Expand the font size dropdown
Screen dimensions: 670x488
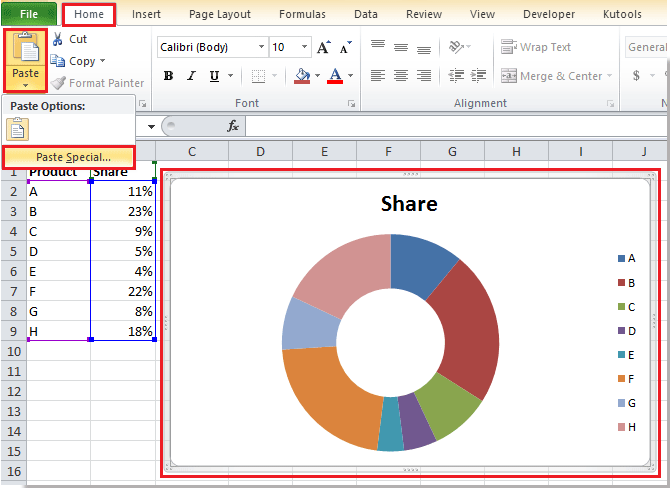[x=304, y=47]
